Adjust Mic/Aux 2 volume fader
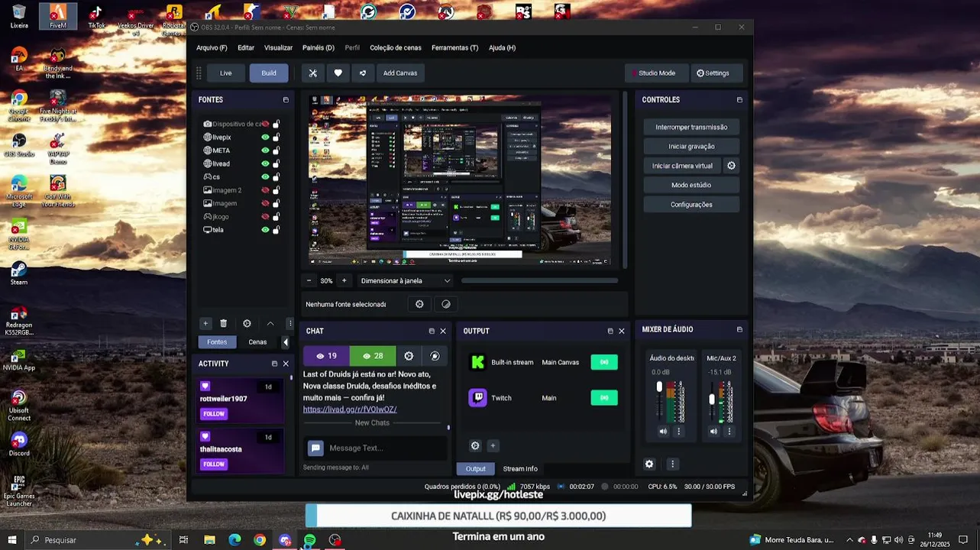This screenshot has height=550, width=980. [x=712, y=399]
